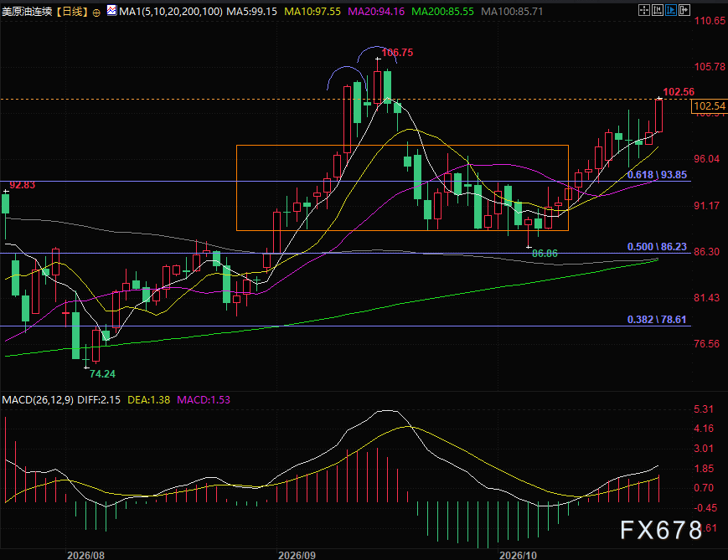Image resolution: width=728 pixels, height=560 pixels.
Task: Open the MA indicator chart icon
Action: 111,10
